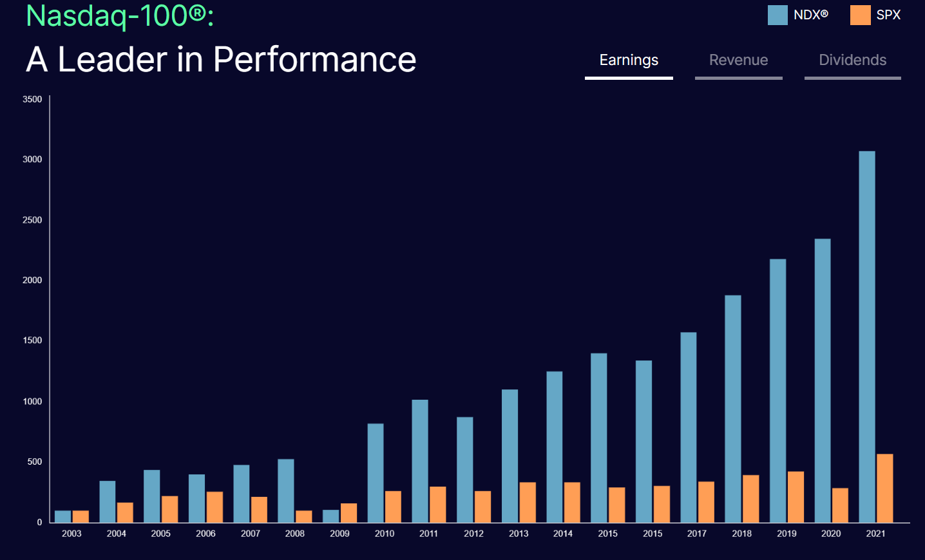
Task: Click the 2012 x-axis year label
Action: 473,534
